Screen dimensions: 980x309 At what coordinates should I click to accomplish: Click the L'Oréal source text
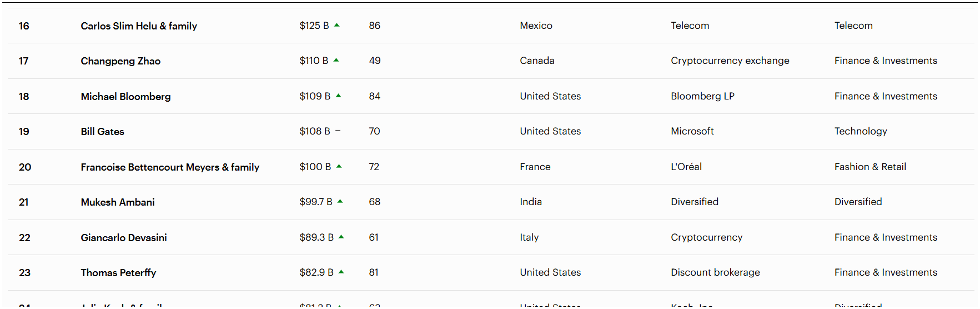point(686,167)
